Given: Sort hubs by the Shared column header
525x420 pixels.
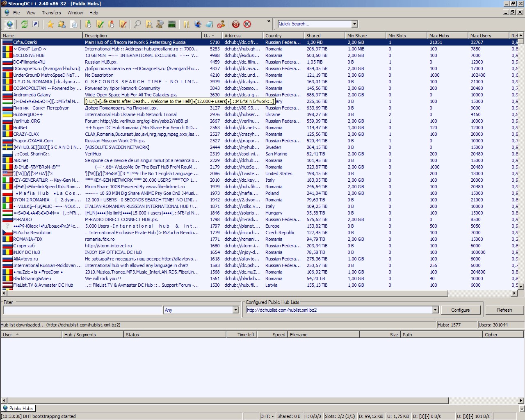Looking at the screenshot, I should (x=324, y=36).
